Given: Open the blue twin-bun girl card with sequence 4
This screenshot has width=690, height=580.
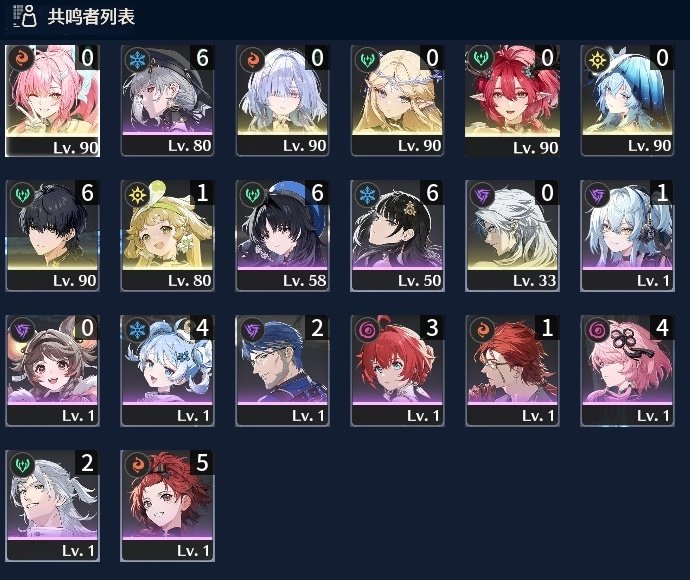Looking at the screenshot, I should (x=168, y=371).
